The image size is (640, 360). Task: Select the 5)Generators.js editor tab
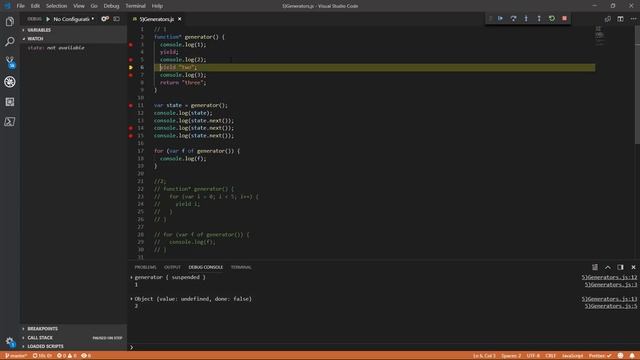click(156, 19)
